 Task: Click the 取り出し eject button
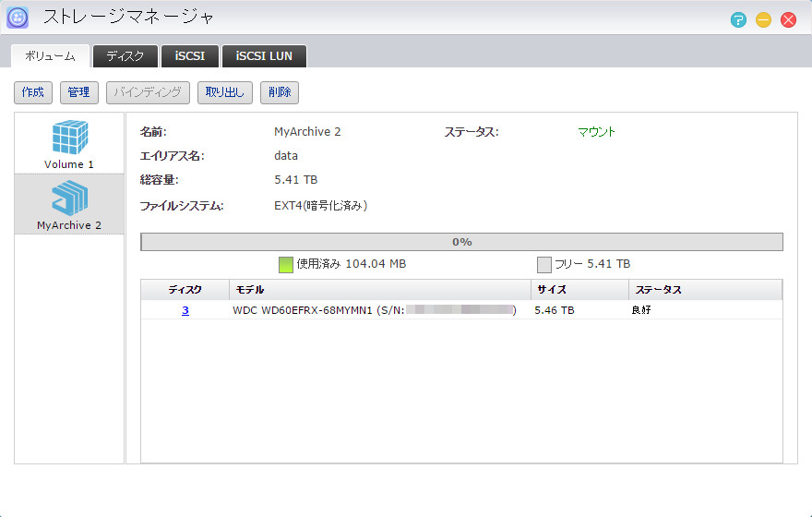point(225,92)
